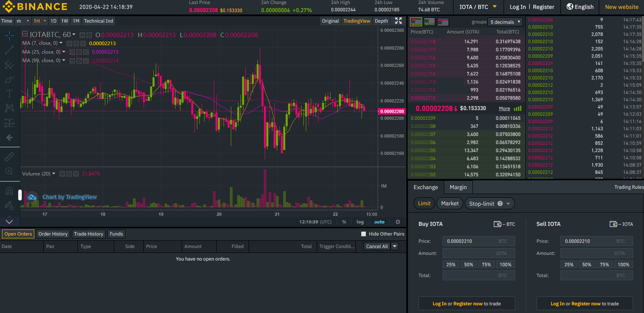Image resolution: width=644 pixels, height=313 pixels.
Task: Open the Stop-limit order type dropdown
Action: pos(489,204)
